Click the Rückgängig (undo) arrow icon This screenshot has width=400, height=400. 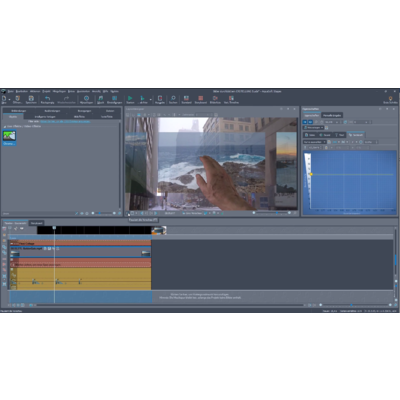click(x=47, y=98)
